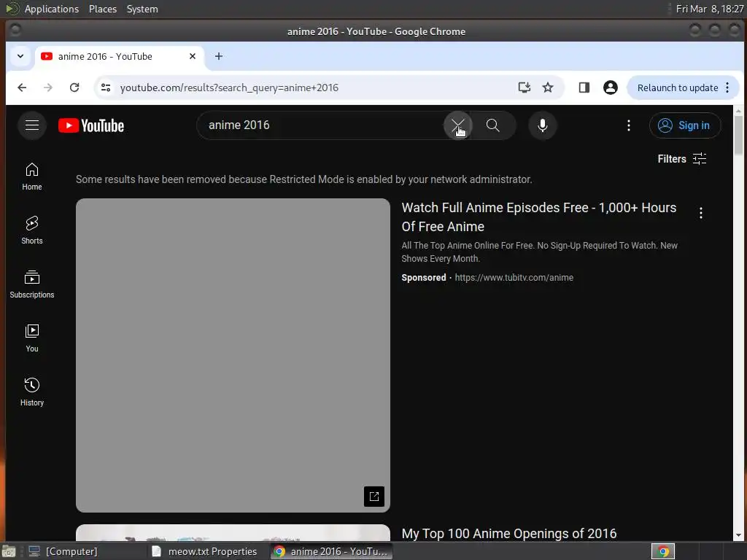
Task: Visit the tubitv.com/anime sponsored URL
Action: [514, 278]
